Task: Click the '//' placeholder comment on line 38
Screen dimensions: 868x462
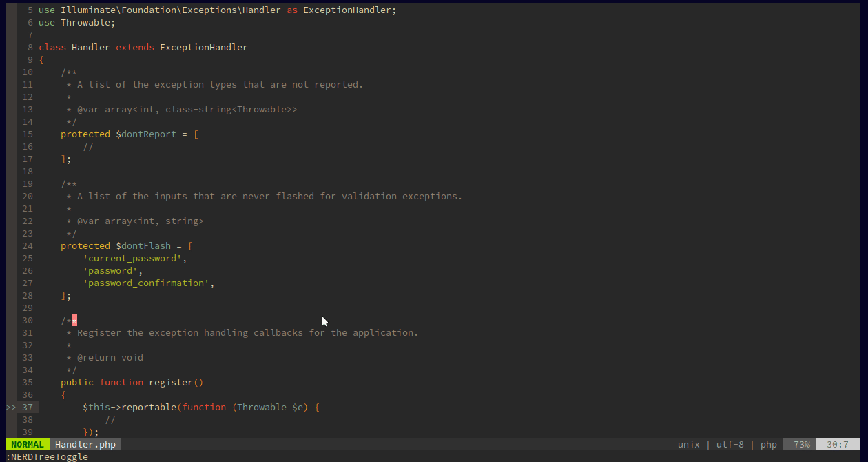Action: pyautogui.click(x=110, y=420)
